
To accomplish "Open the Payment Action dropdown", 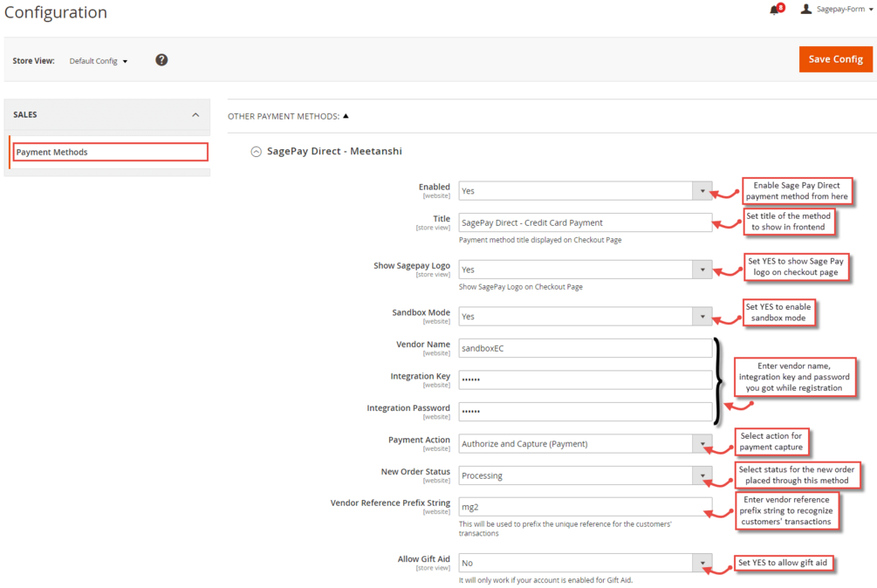I will pyautogui.click(x=585, y=444).
